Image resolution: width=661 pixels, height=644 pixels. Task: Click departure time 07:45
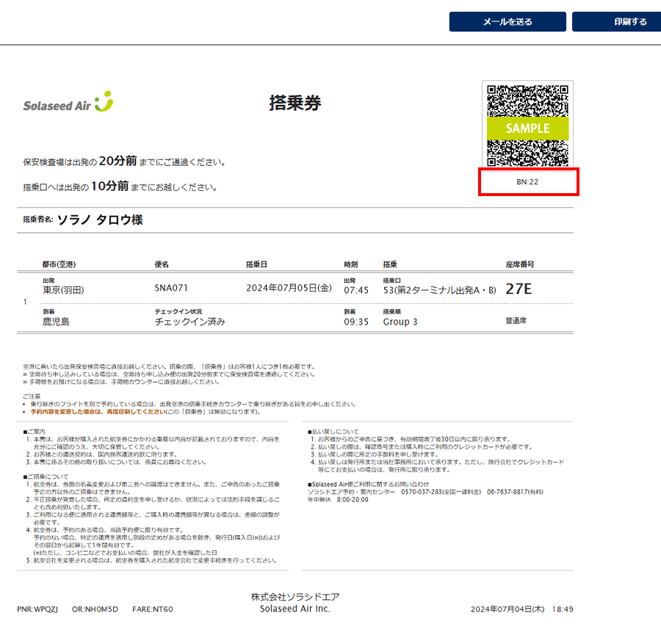356,290
